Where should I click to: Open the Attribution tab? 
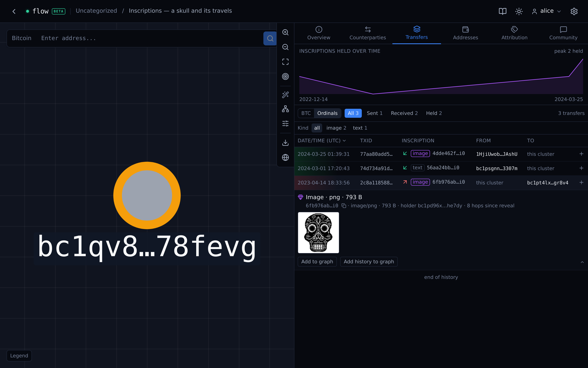[514, 33]
